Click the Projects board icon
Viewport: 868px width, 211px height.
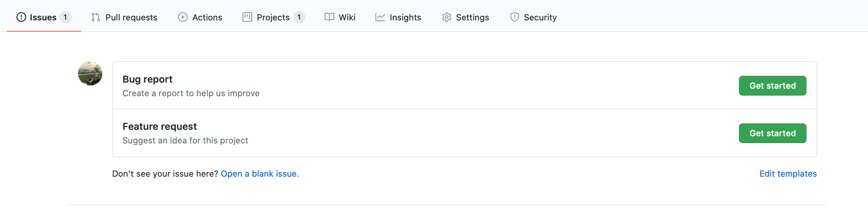247,17
